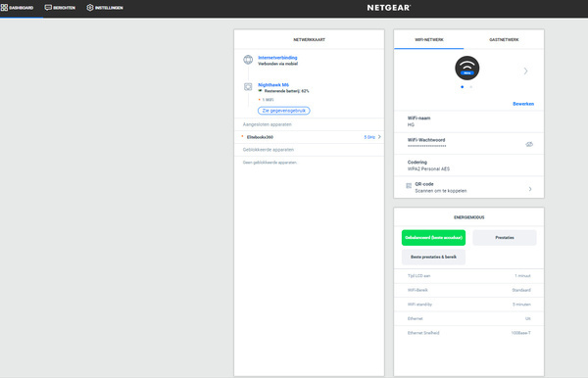
Task: Click the Nighthawk M6 device icon
Action: pos(248,87)
